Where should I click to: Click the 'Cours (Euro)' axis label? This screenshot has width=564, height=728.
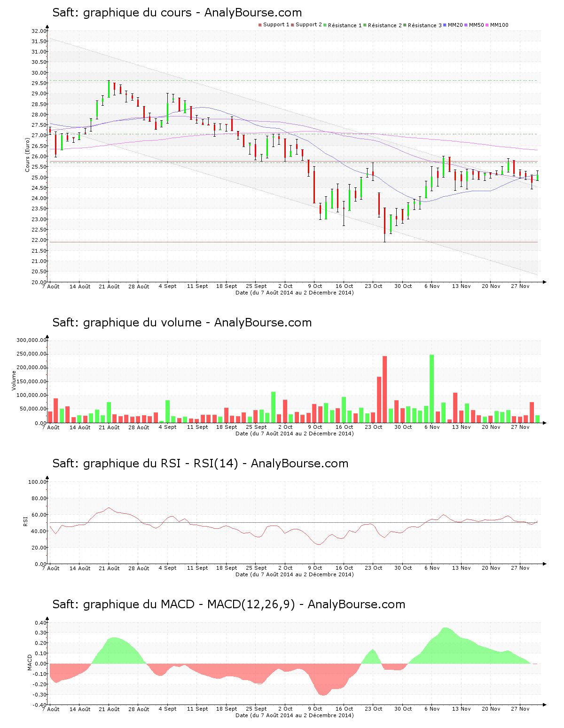[27, 155]
